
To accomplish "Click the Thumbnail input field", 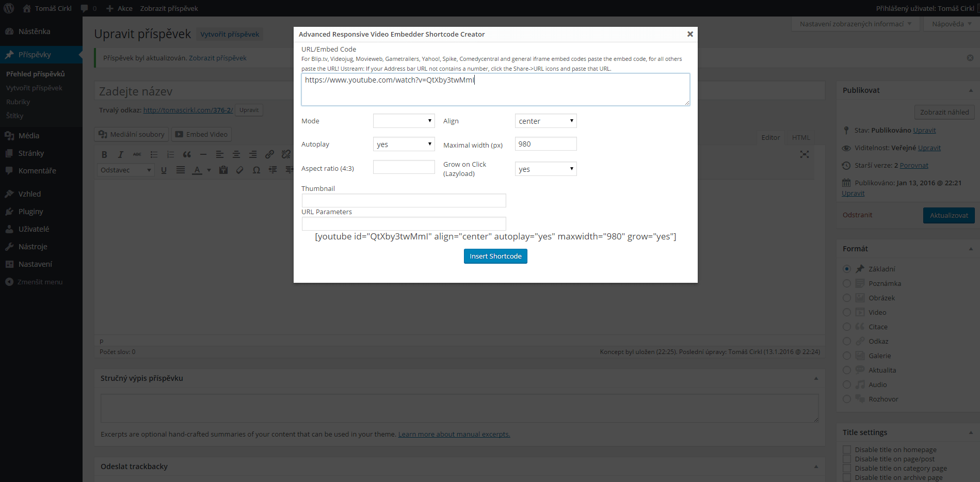I will click(x=404, y=200).
